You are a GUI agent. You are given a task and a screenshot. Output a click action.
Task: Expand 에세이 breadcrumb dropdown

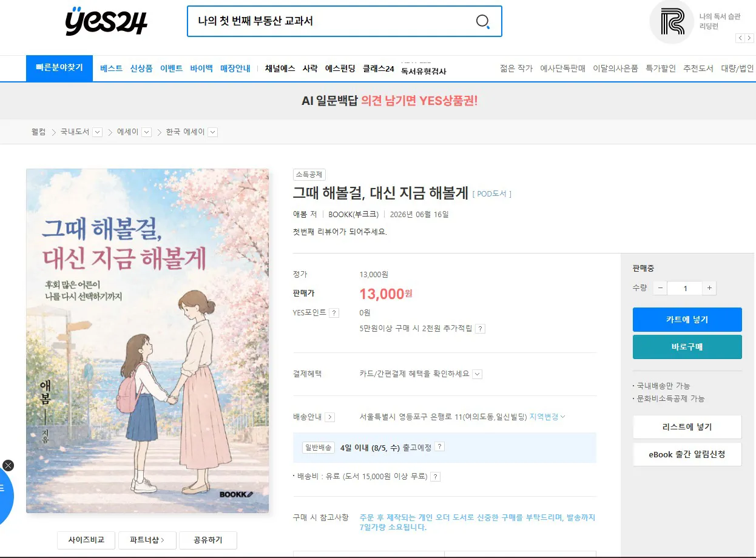(146, 132)
